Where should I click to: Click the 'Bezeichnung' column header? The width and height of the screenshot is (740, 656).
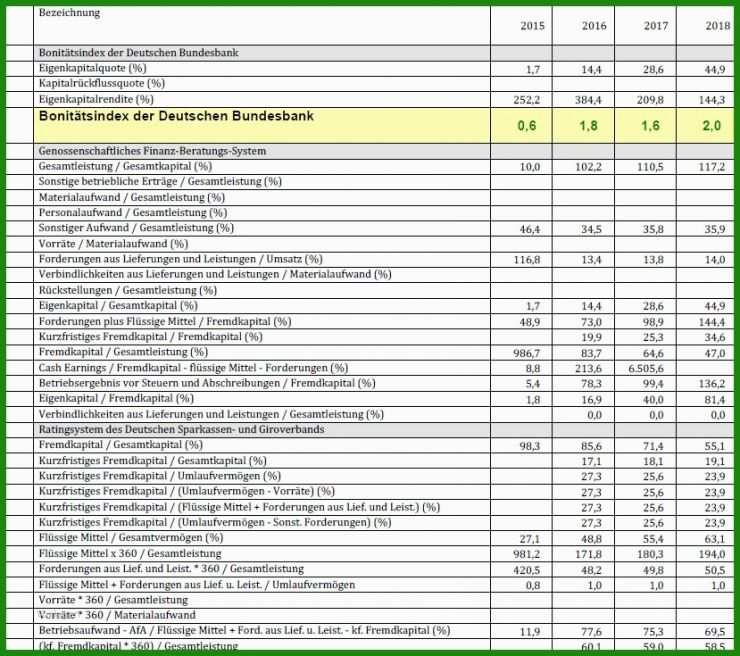click(x=69, y=13)
